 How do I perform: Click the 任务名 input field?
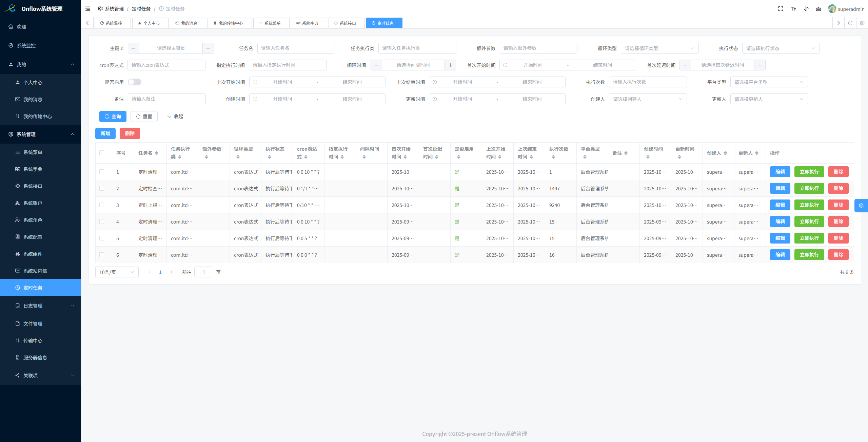pyautogui.click(x=296, y=48)
